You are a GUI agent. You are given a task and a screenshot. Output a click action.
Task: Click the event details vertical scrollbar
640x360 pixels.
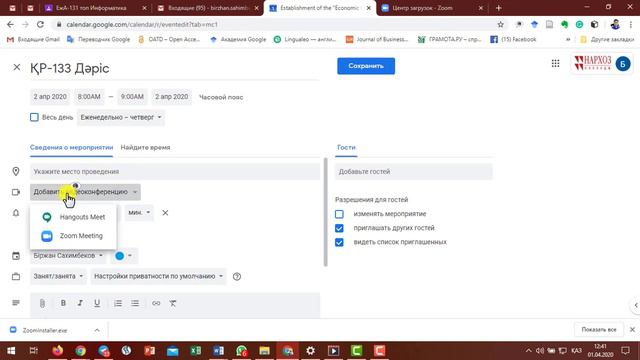325,212
